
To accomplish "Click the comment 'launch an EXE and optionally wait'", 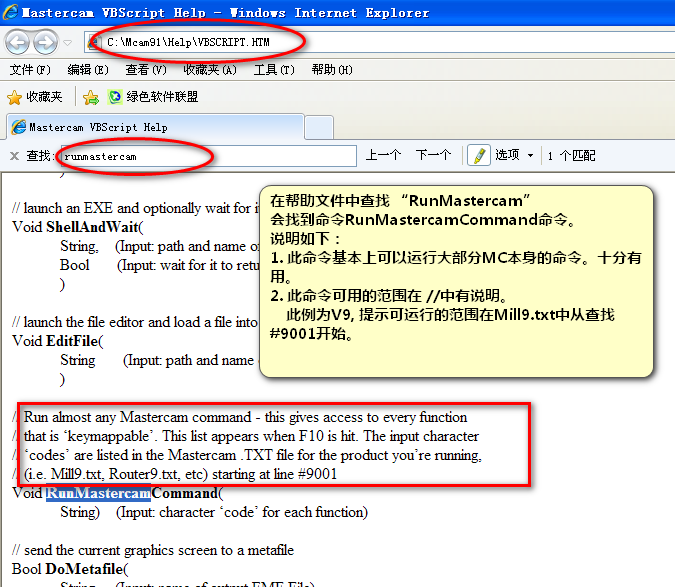I will tap(136, 208).
